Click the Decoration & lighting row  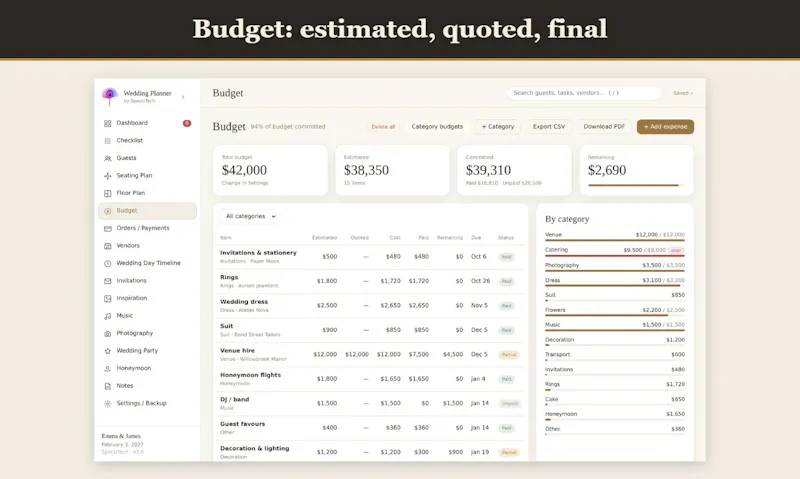click(370, 452)
